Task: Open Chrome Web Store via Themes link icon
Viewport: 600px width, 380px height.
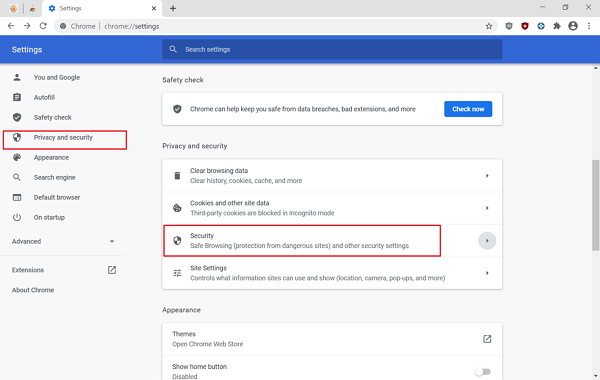Action: (487, 339)
